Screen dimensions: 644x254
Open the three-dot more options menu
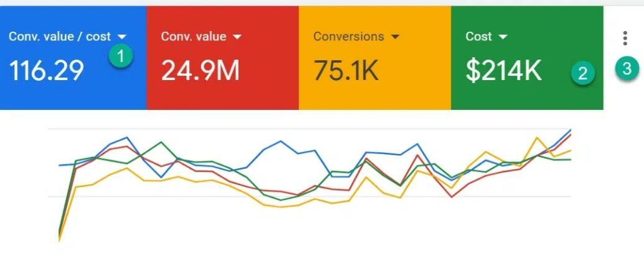pos(625,39)
